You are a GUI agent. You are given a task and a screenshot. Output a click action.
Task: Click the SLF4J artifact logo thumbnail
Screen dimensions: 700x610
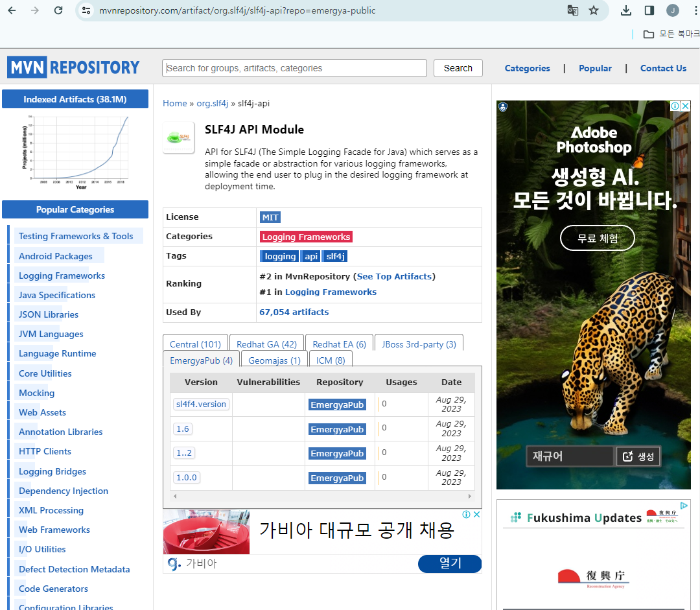179,137
